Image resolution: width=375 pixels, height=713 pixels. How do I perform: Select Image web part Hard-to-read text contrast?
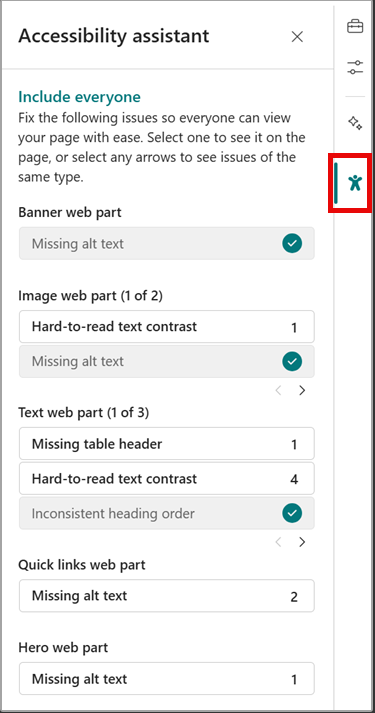pos(166,326)
